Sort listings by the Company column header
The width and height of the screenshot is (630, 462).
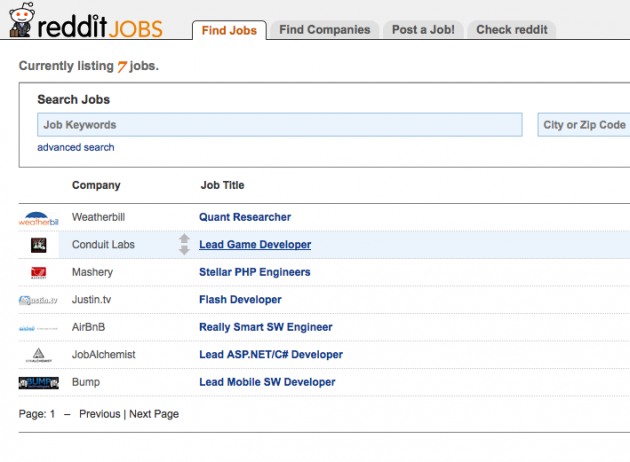pyautogui.click(x=96, y=185)
